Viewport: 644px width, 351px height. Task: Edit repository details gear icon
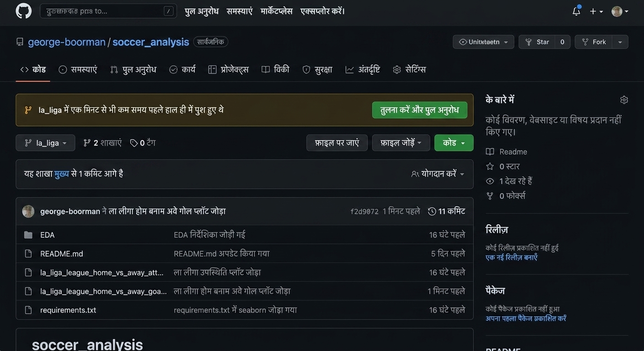624,100
